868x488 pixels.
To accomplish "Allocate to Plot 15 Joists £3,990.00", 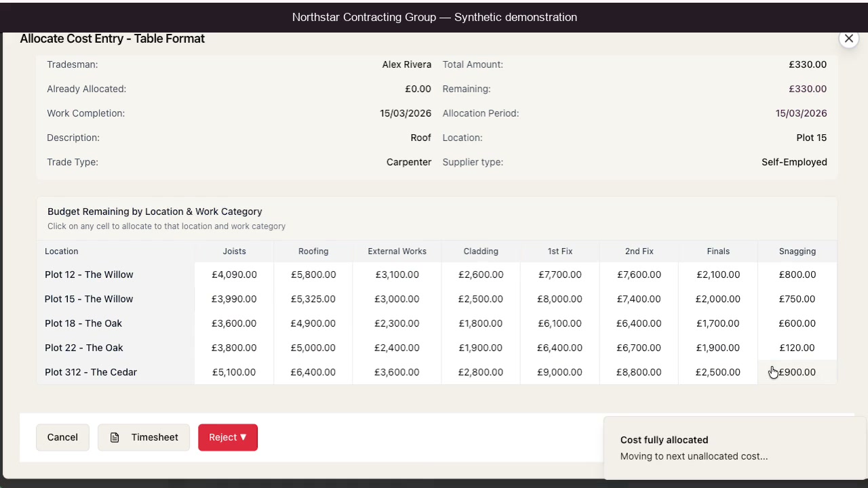I will click(234, 299).
